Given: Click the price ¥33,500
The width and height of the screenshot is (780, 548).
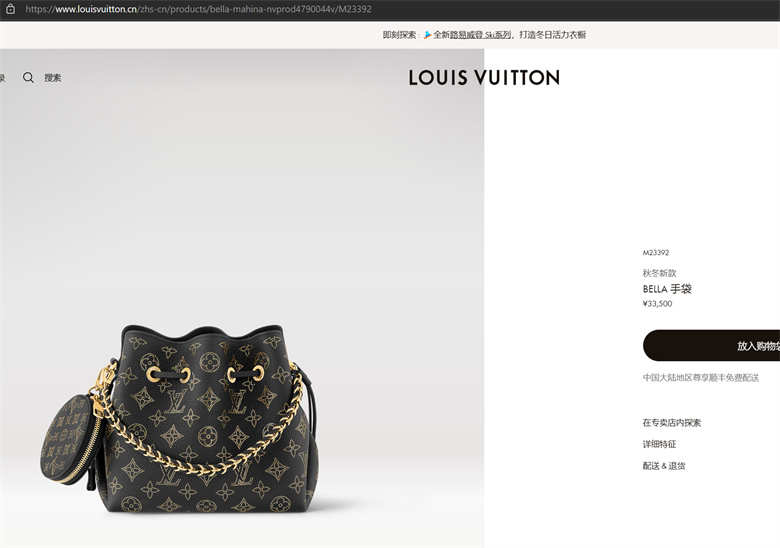Looking at the screenshot, I should click(657, 304).
